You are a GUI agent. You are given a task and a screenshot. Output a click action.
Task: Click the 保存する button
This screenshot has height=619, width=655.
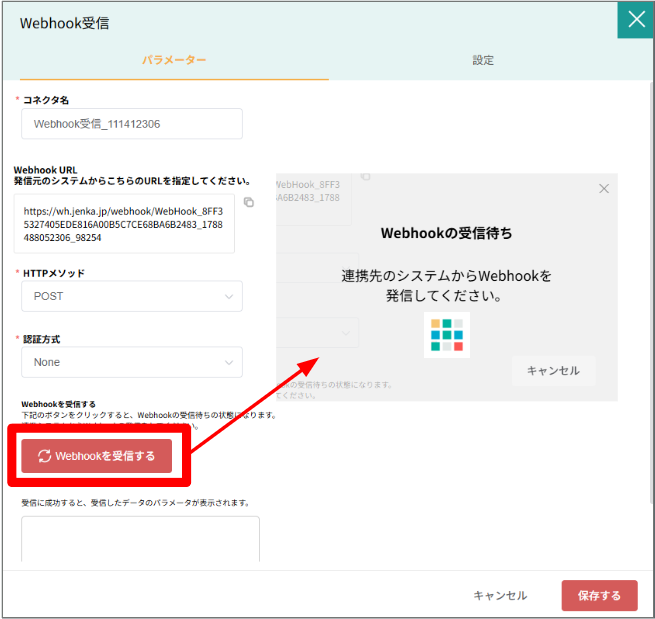tap(599, 595)
